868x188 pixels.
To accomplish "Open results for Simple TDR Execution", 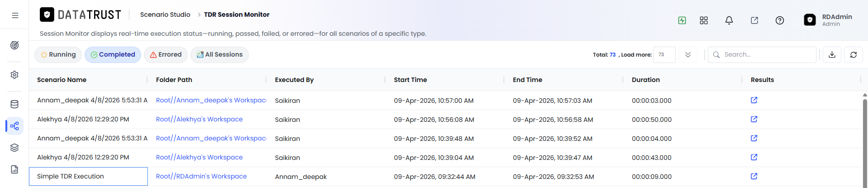I will click(x=754, y=176).
